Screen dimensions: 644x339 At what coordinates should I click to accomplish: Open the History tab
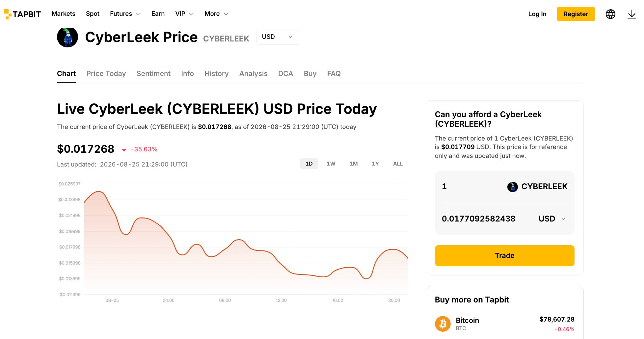[x=216, y=74]
